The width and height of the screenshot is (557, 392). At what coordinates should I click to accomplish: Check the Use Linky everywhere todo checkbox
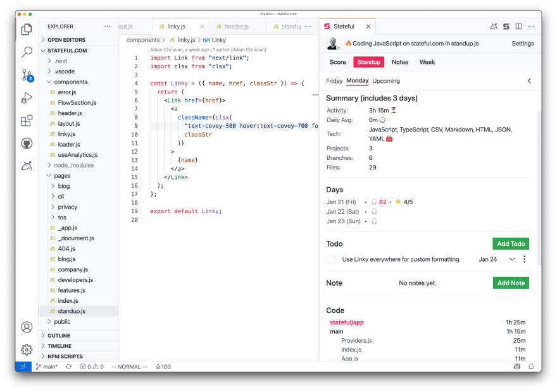pos(330,259)
